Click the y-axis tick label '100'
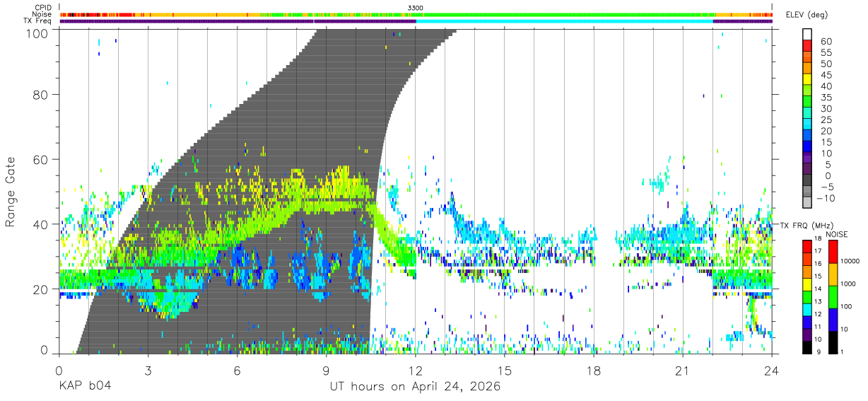868x401 pixels. tap(36, 33)
